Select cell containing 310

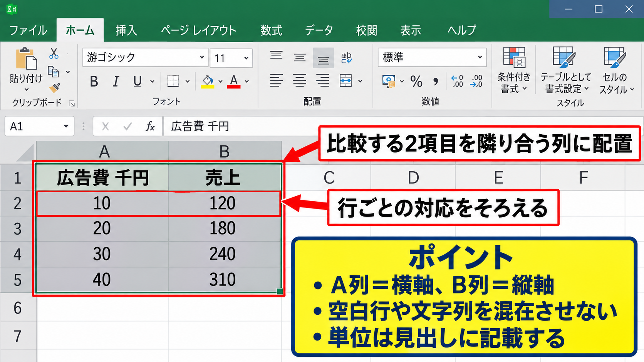(224, 280)
